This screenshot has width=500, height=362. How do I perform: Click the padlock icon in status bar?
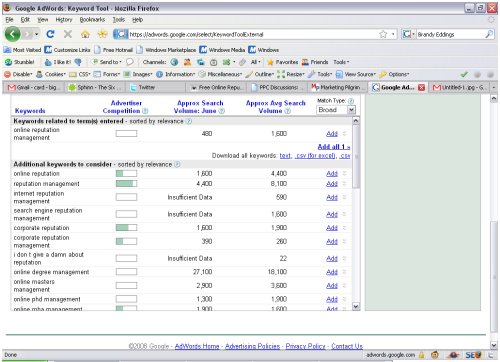click(x=421, y=355)
